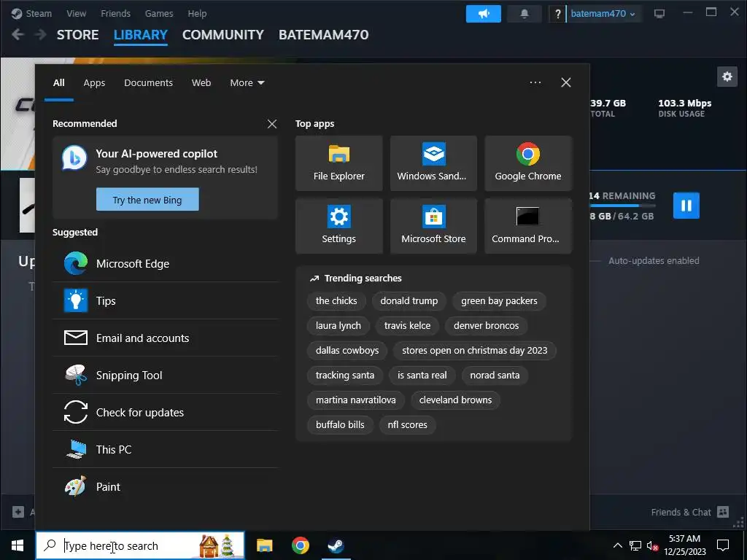Search trending 'norad santa'
Image resolution: width=747 pixels, height=560 pixels.
(x=495, y=376)
